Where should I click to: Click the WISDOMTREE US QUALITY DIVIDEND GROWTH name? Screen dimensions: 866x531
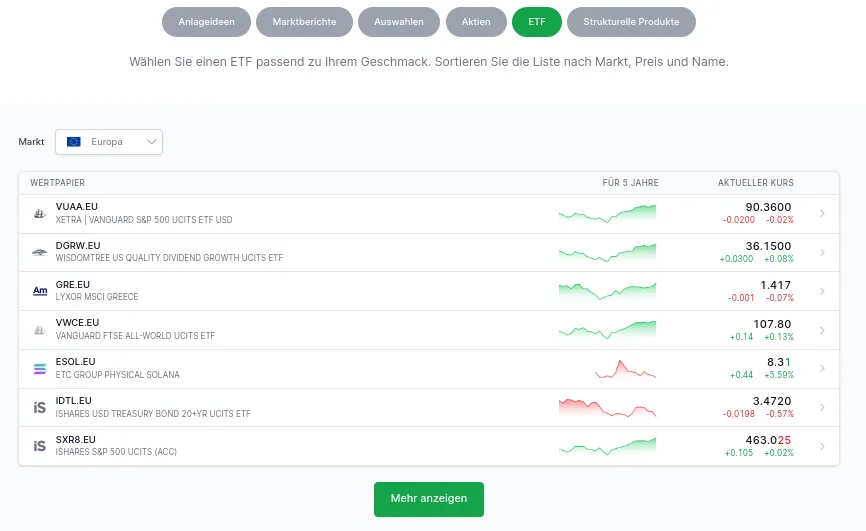[169, 258]
